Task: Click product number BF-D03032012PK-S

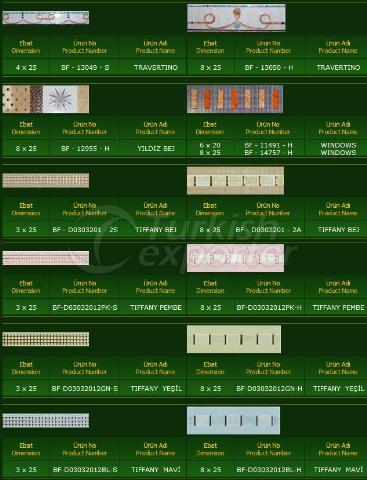Action: 85,307
